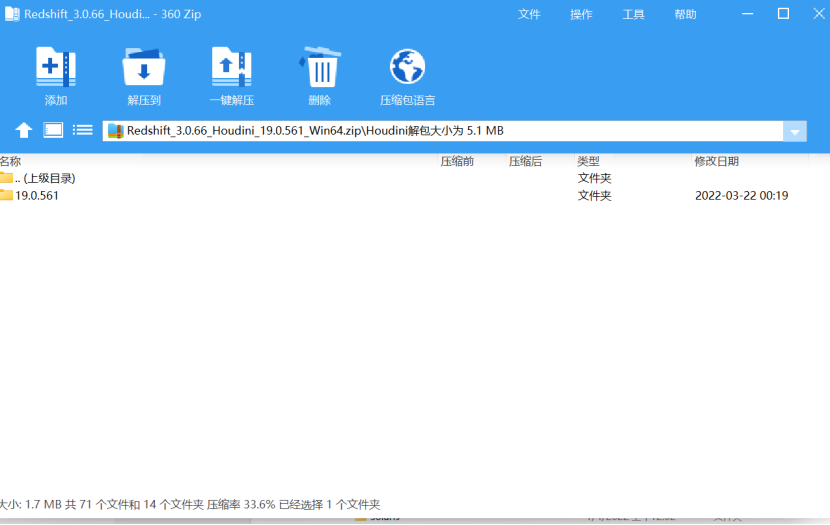Open the 操作 menu

pos(581,14)
